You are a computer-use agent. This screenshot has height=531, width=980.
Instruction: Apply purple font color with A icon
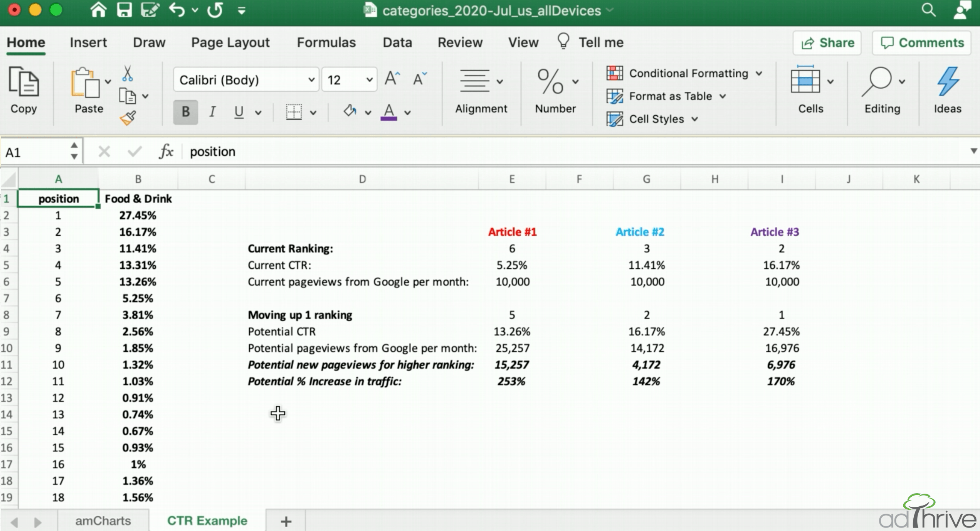[x=389, y=112]
